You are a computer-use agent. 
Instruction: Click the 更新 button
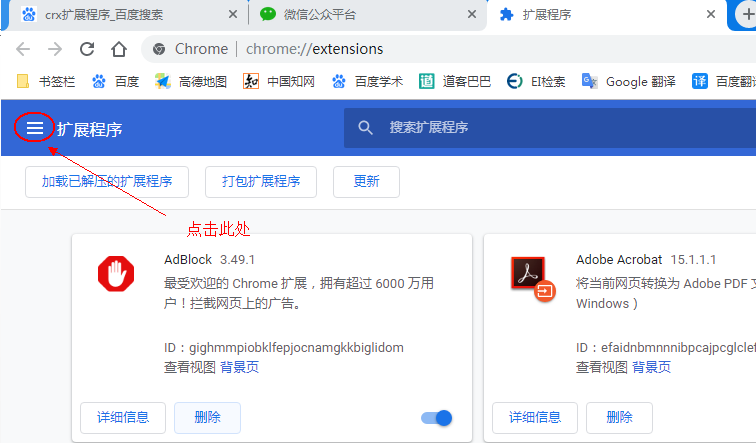[366, 182]
